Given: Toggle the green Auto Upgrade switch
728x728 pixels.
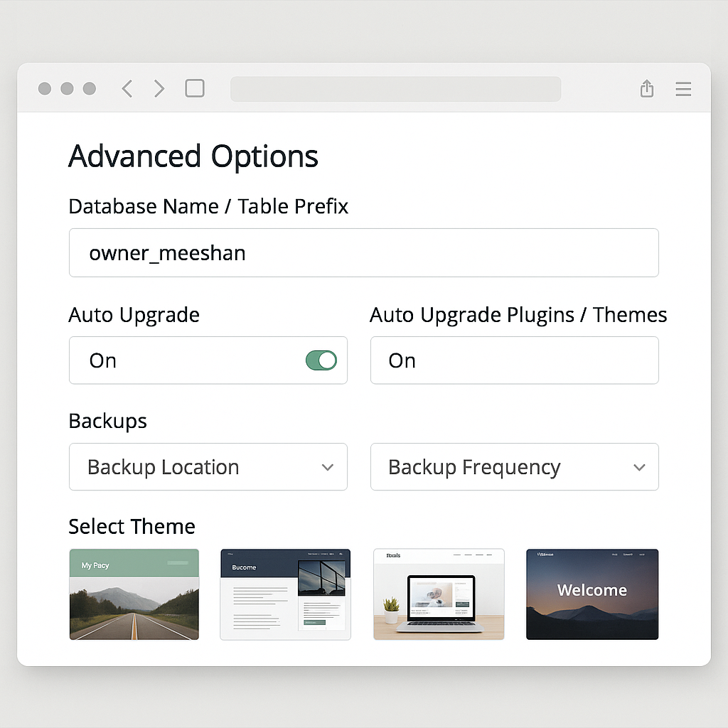Looking at the screenshot, I should 321,360.
